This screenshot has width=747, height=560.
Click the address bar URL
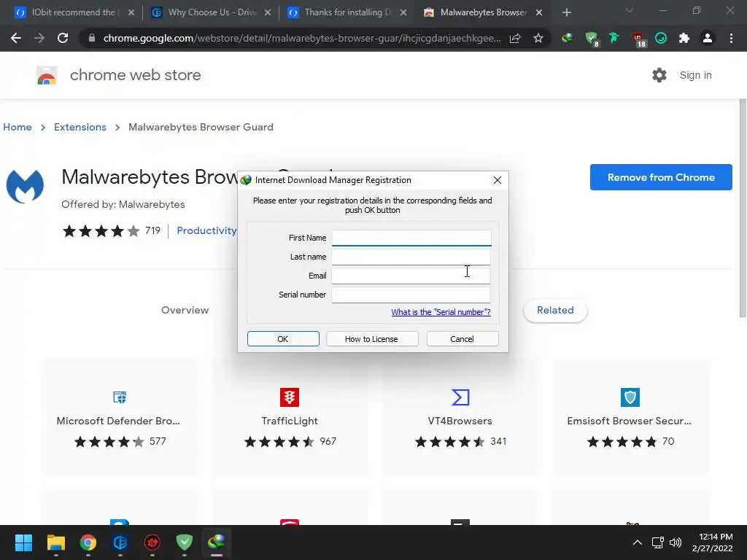[x=301, y=38]
